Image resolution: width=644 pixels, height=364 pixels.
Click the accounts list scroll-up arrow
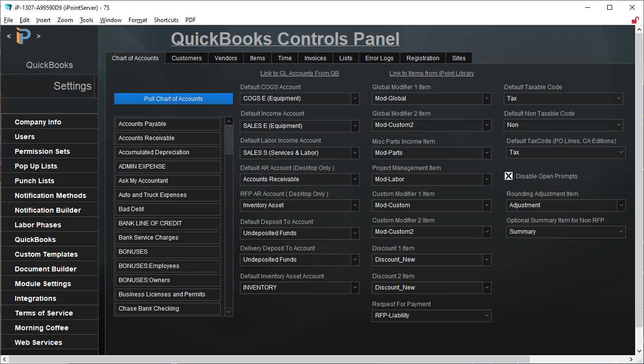(229, 121)
